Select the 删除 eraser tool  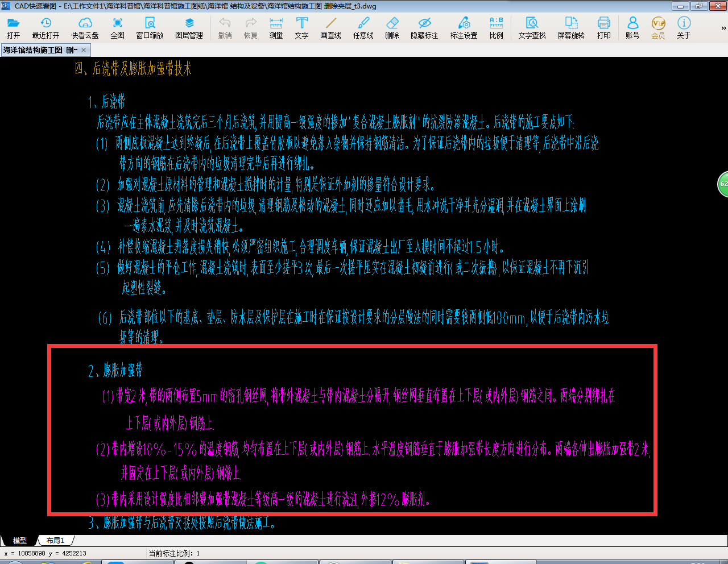[392, 27]
